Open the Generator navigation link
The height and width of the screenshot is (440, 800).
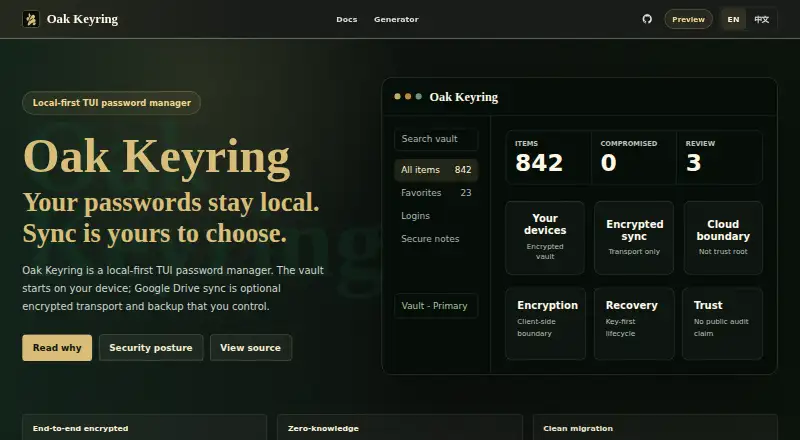click(x=396, y=19)
